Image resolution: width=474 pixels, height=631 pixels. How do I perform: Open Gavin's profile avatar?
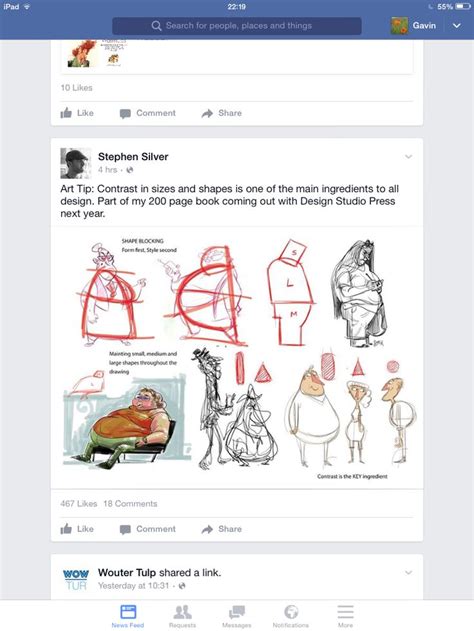point(399,26)
